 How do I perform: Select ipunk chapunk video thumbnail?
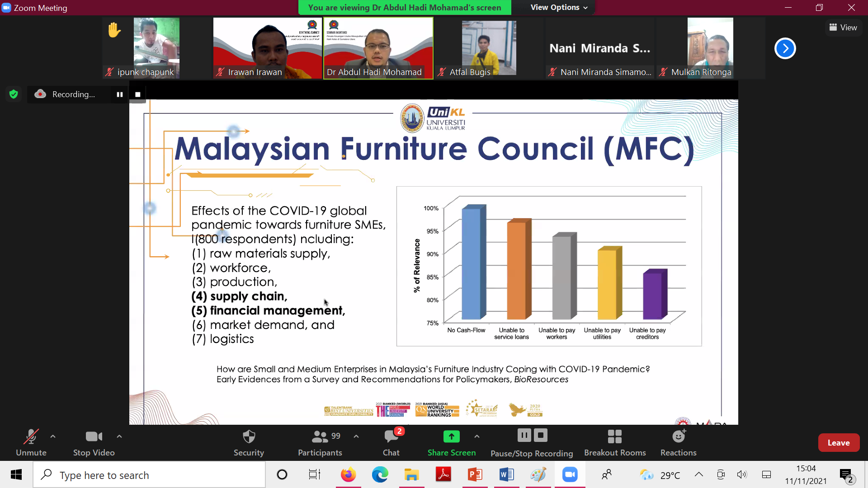coord(156,48)
